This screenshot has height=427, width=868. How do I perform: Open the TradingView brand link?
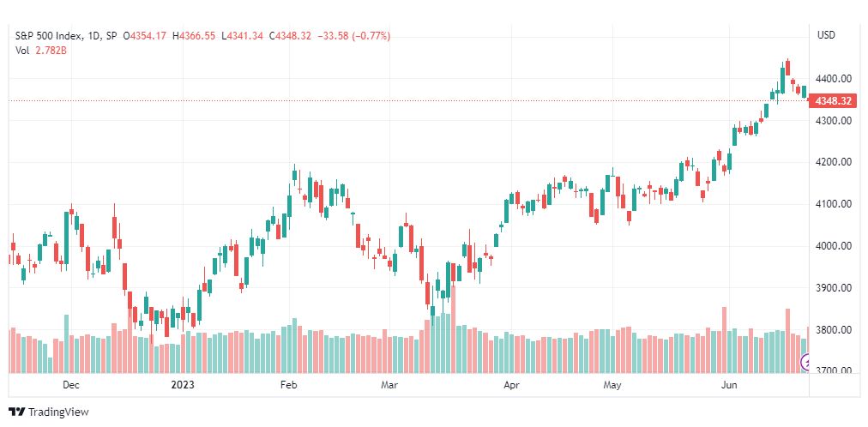click(49, 412)
